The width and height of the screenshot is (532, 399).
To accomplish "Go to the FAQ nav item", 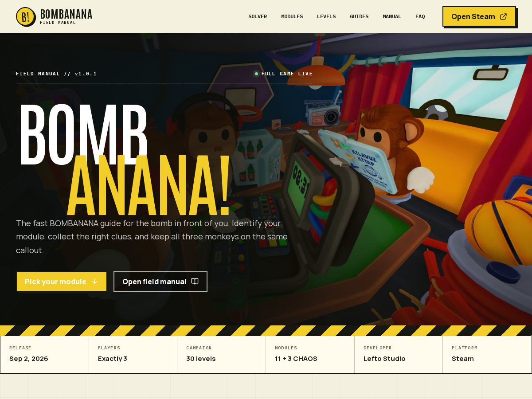I will point(420,16).
